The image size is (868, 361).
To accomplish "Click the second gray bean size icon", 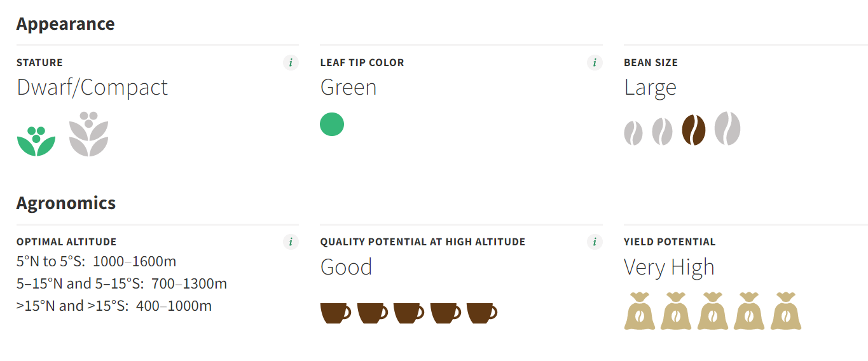I will (x=663, y=132).
